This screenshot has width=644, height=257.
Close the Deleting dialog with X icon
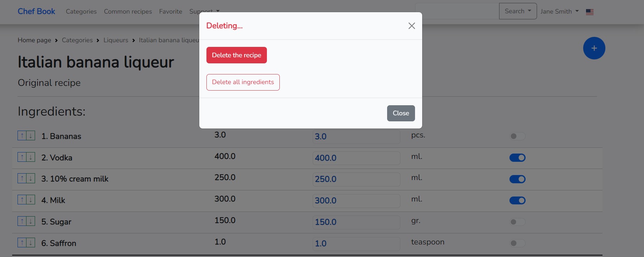pos(411,26)
